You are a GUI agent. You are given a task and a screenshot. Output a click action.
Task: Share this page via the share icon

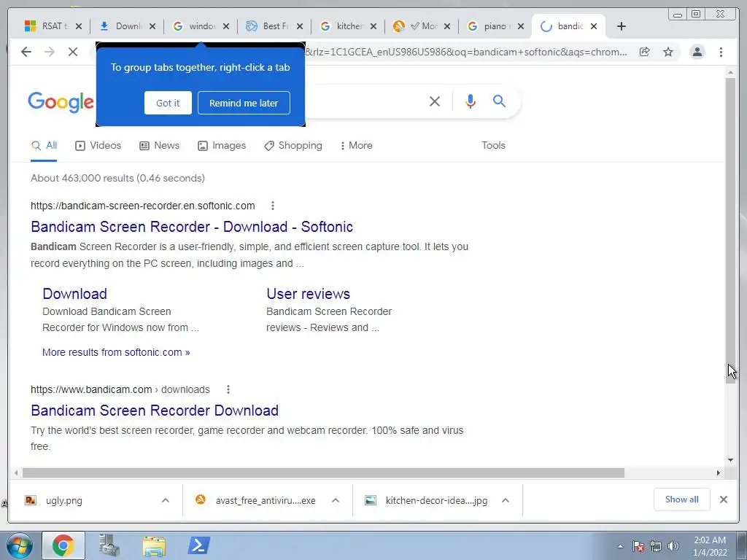645,52
